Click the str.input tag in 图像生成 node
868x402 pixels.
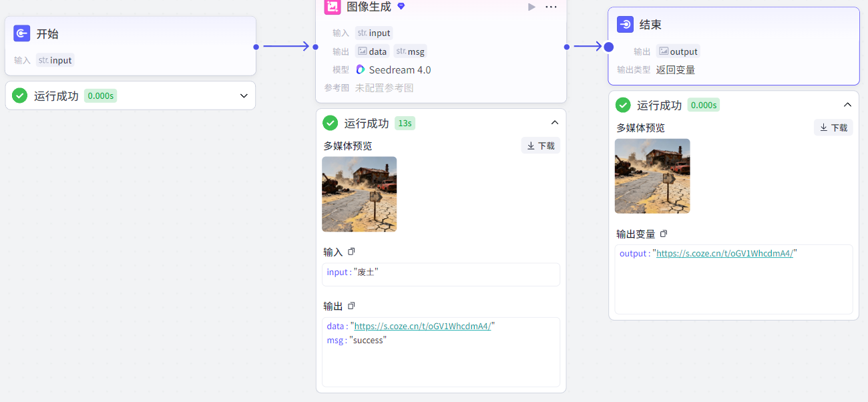(374, 33)
